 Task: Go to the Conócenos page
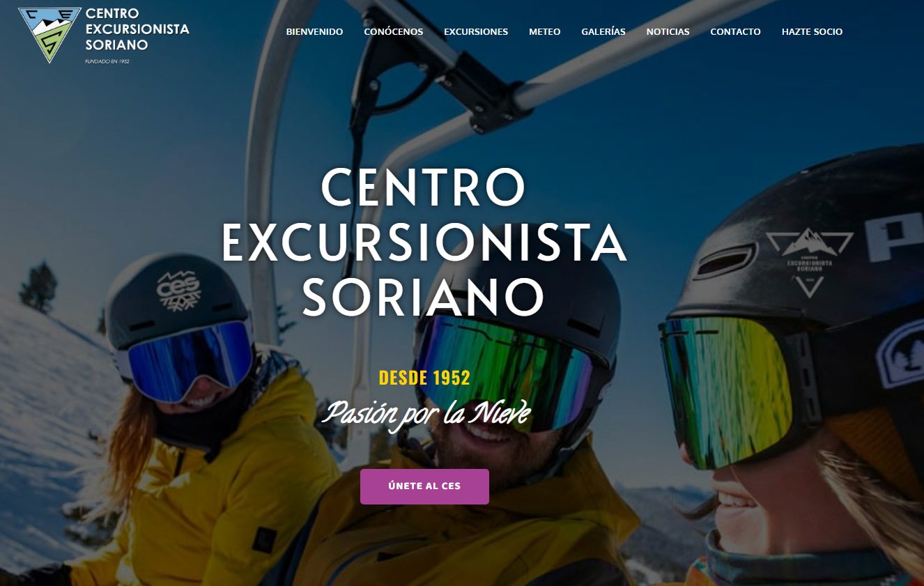(x=393, y=31)
